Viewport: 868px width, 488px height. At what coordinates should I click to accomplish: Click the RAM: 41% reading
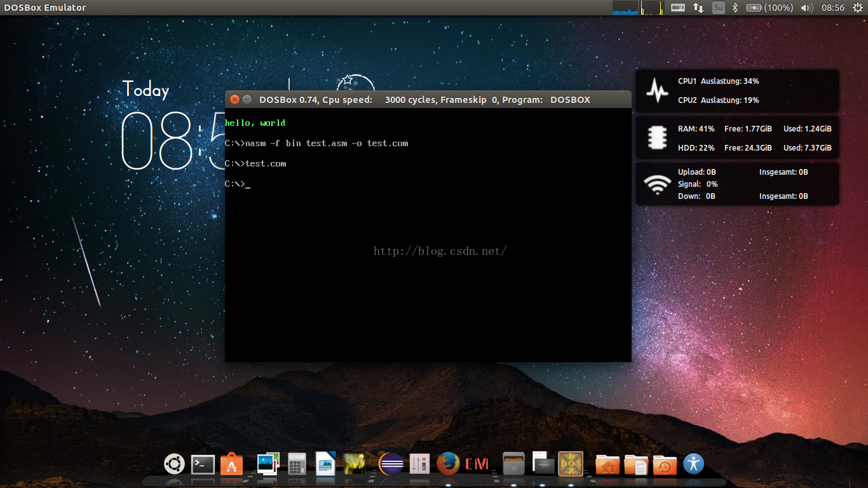click(696, 128)
